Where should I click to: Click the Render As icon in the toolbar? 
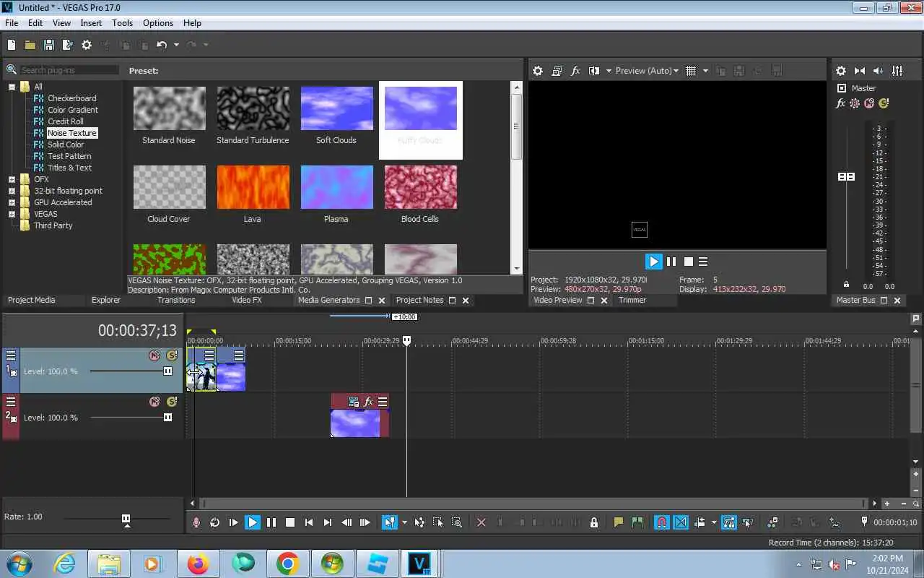[68, 45]
